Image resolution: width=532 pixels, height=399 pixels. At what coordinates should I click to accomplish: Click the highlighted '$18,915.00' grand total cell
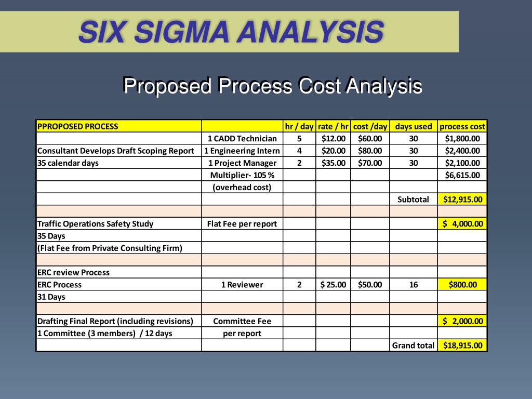click(x=462, y=345)
